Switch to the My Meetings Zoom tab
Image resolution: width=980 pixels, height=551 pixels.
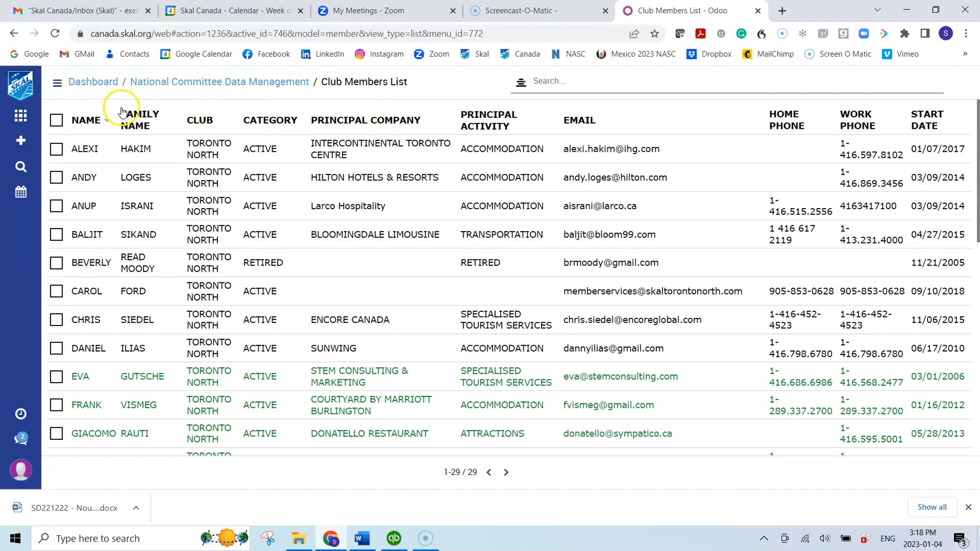(x=387, y=11)
